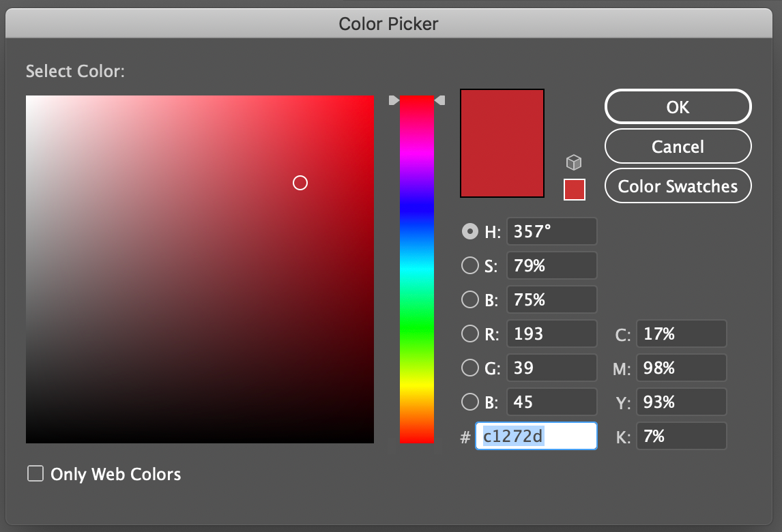Select the R red channel radio button
Screen dimensions: 782x532
[470, 334]
